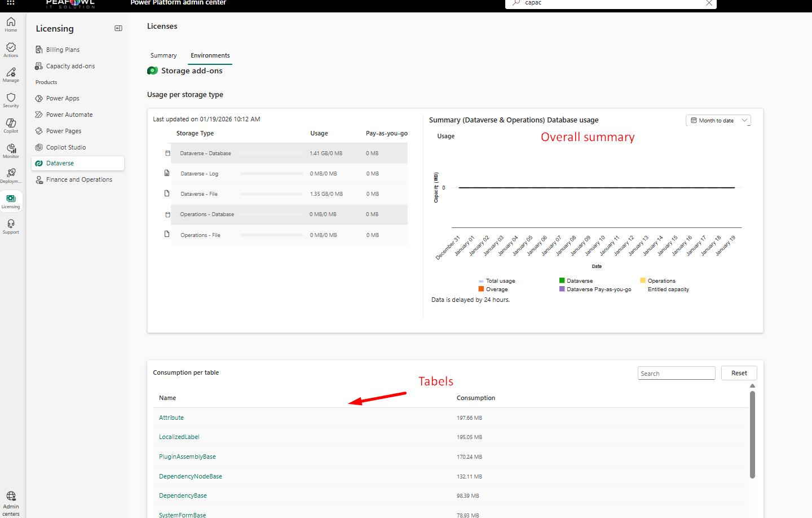Open Deployment rocket in left rail

(11, 175)
